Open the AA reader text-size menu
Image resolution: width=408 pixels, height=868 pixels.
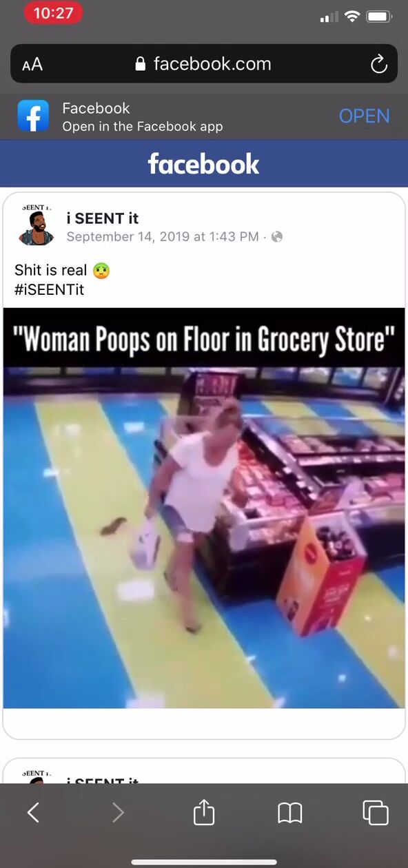coord(32,65)
